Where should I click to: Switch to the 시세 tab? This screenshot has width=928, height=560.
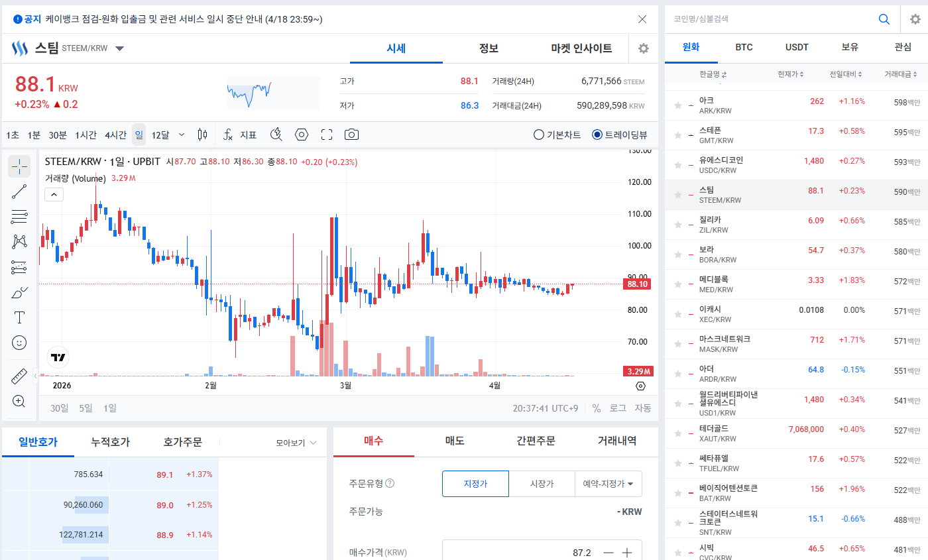396,48
